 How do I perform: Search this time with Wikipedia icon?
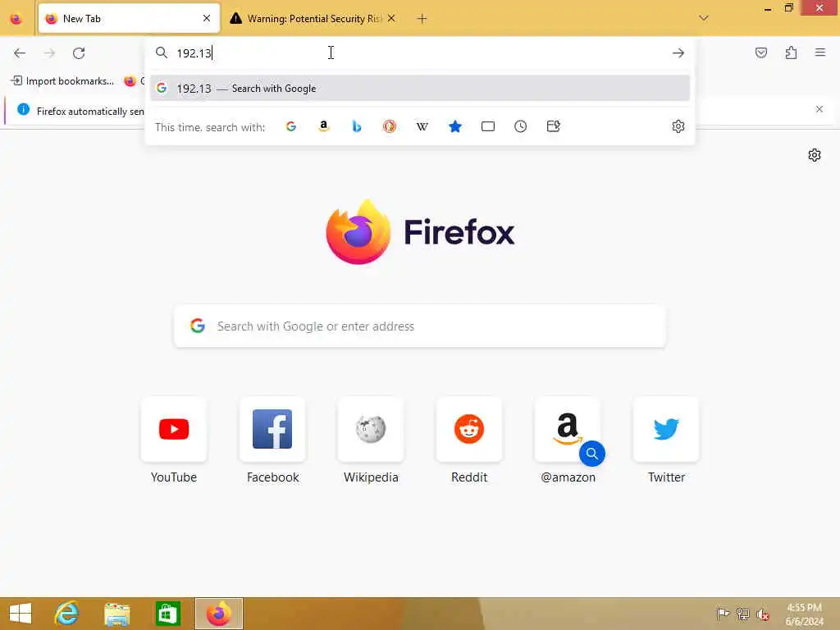[x=422, y=126]
